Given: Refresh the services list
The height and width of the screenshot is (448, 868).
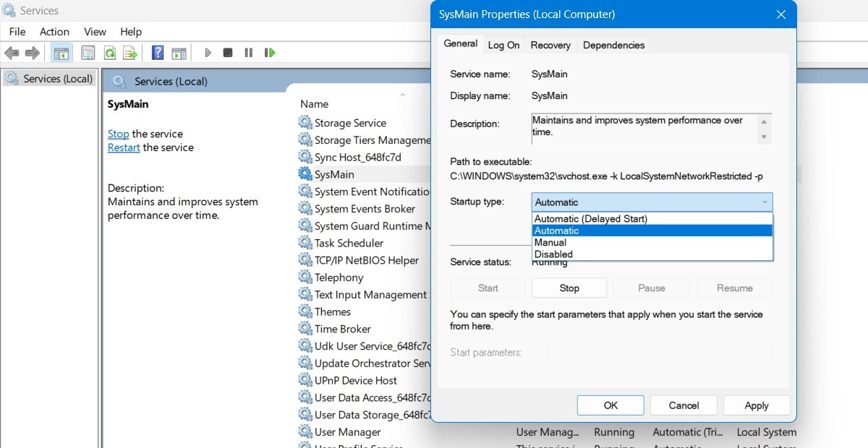Looking at the screenshot, I should [109, 52].
